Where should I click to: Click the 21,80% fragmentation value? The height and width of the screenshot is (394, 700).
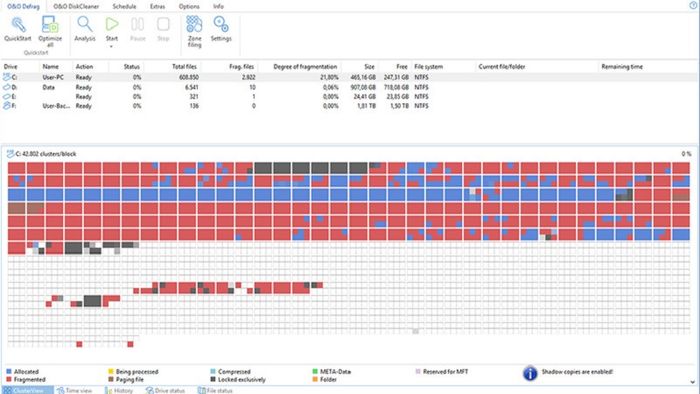(329, 77)
